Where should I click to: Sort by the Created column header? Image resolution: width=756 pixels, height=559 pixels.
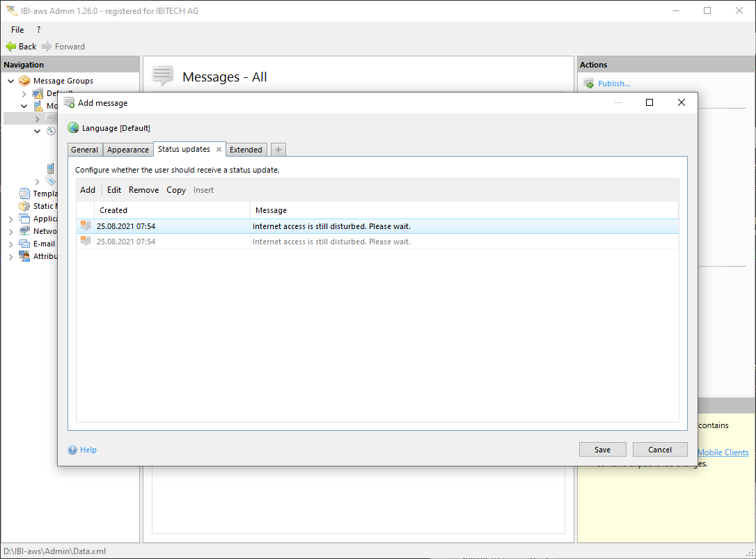[x=113, y=210]
